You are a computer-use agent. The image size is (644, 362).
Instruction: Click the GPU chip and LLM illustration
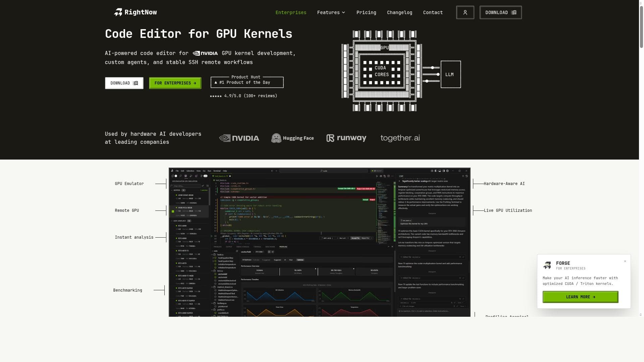click(401, 71)
